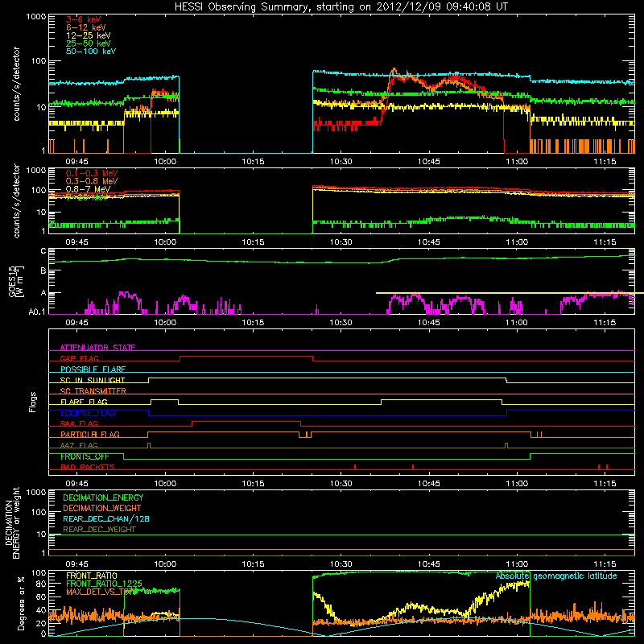Click the orange MAX_DET_VS_TOT legend label
644x644 pixels.
click(x=100, y=592)
